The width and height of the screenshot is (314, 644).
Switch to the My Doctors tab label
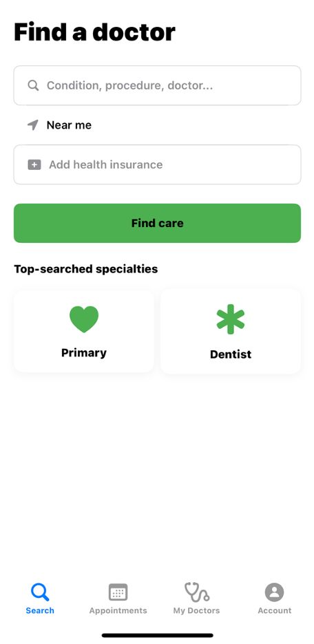pyautogui.click(x=196, y=611)
